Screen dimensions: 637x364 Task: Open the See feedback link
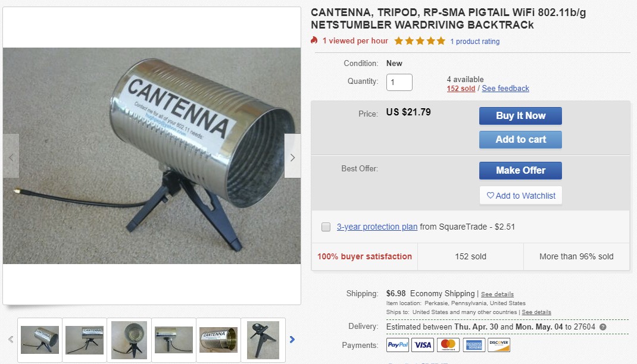tap(505, 89)
